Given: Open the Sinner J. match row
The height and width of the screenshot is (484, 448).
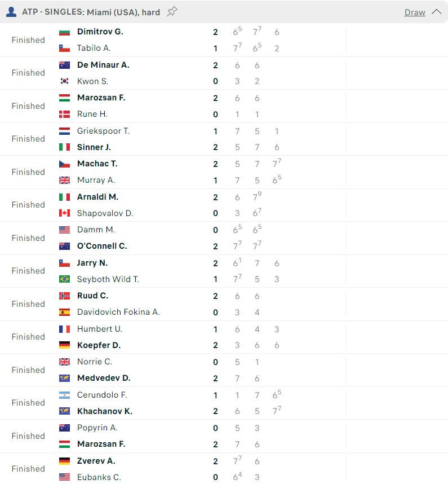Looking at the screenshot, I should [224, 139].
